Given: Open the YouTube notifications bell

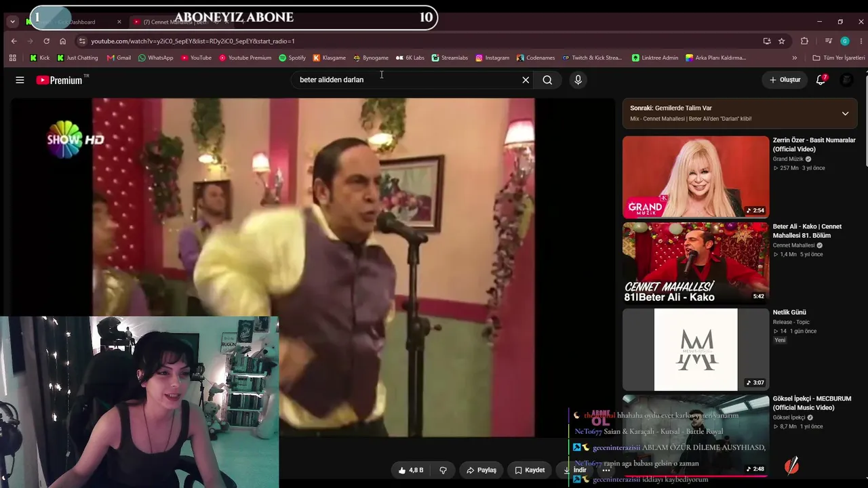Looking at the screenshot, I should [x=821, y=80].
